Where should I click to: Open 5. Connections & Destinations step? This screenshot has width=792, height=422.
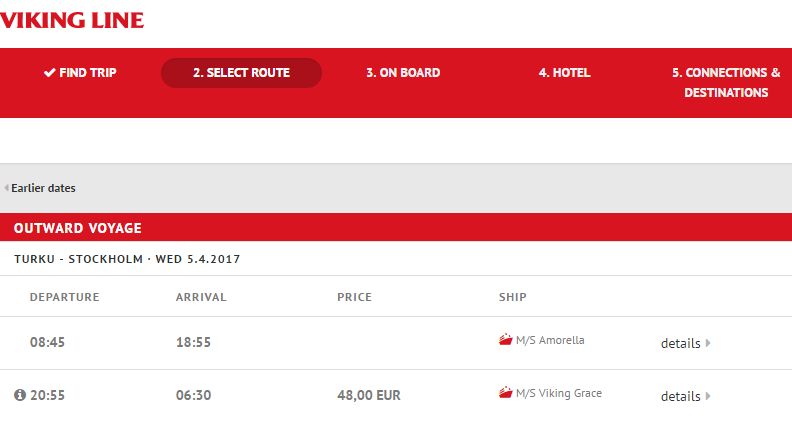point(726,82)
